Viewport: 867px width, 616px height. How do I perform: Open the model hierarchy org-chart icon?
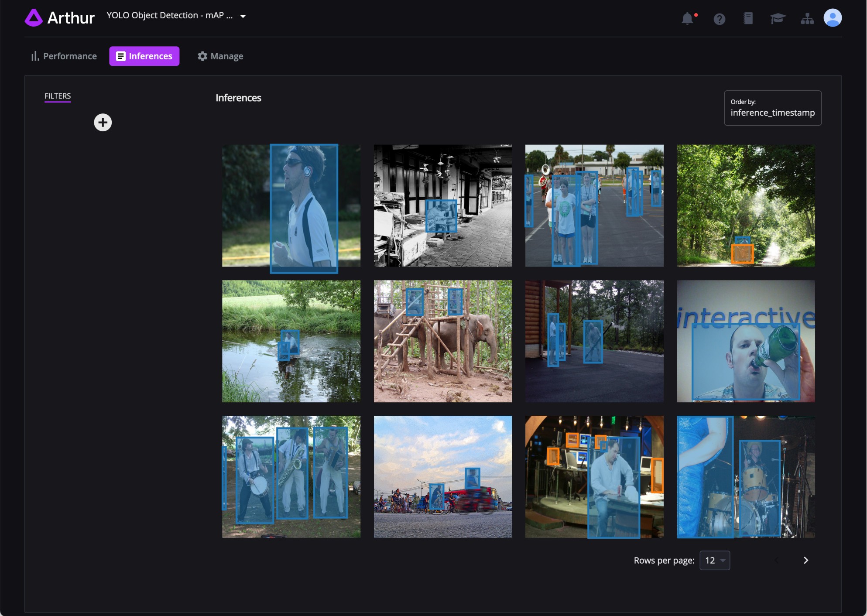click(x=807, y=18)
